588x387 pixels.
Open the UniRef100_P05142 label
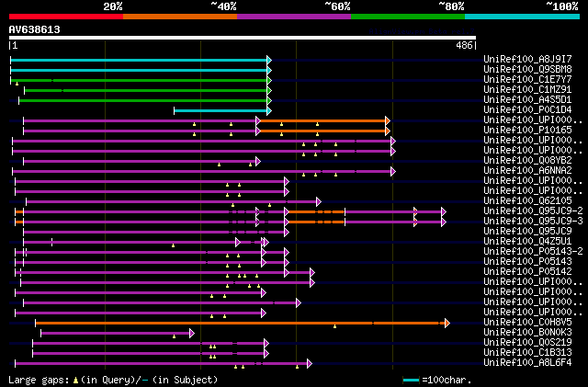coord(527,272)
